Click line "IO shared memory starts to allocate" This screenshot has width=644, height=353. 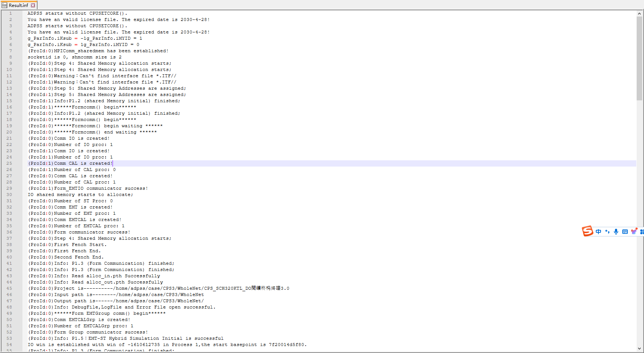[80, 195]
